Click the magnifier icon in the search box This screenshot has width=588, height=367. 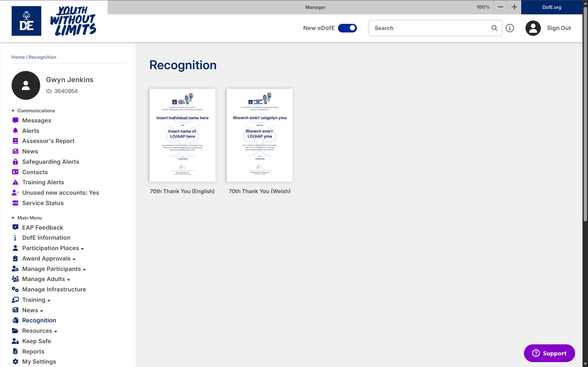[494, 28]
